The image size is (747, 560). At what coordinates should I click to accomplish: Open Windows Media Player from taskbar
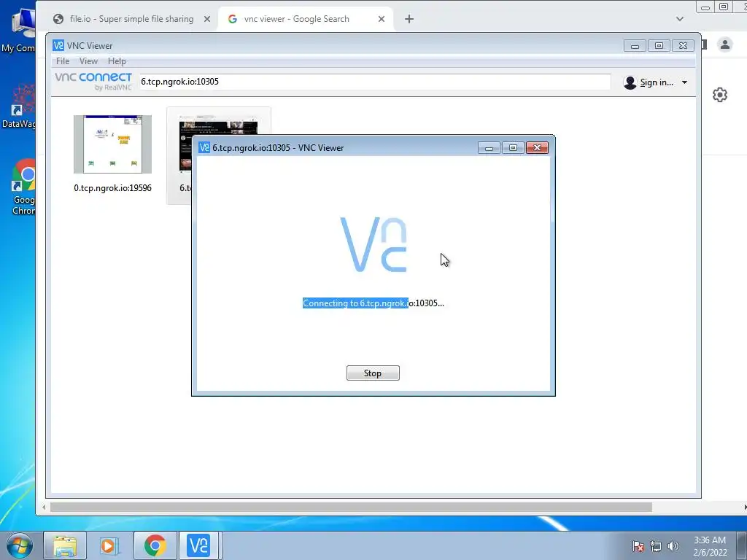tap(109, 545)
